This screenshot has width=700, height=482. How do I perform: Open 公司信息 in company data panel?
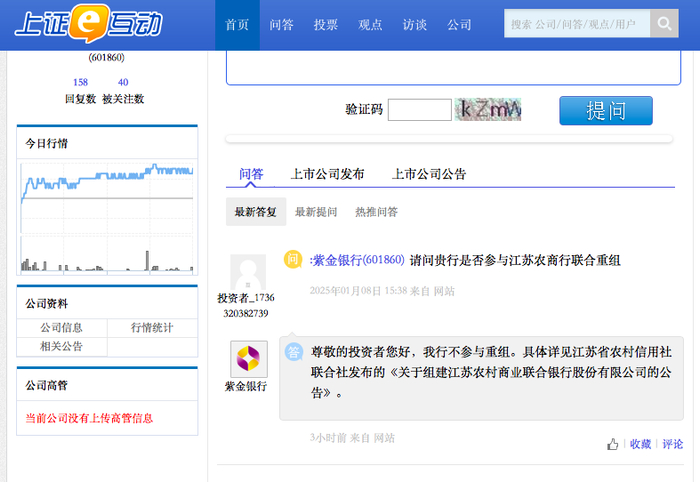62,328
